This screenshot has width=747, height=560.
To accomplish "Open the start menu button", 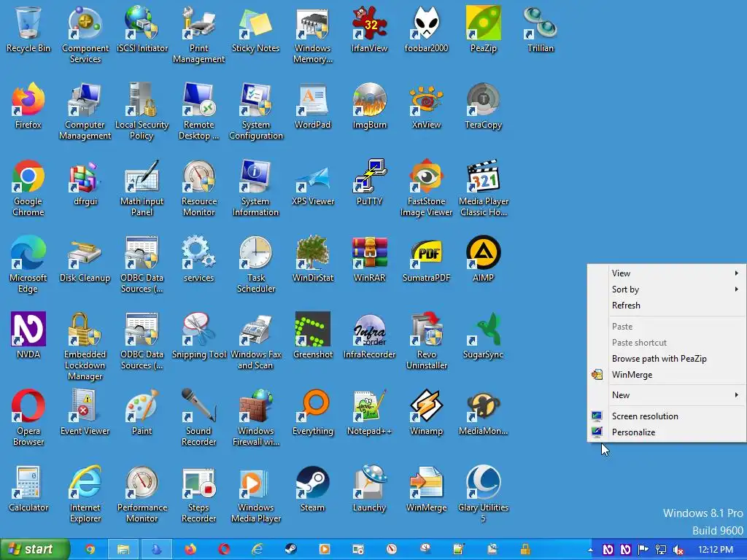I will [35, 550].
